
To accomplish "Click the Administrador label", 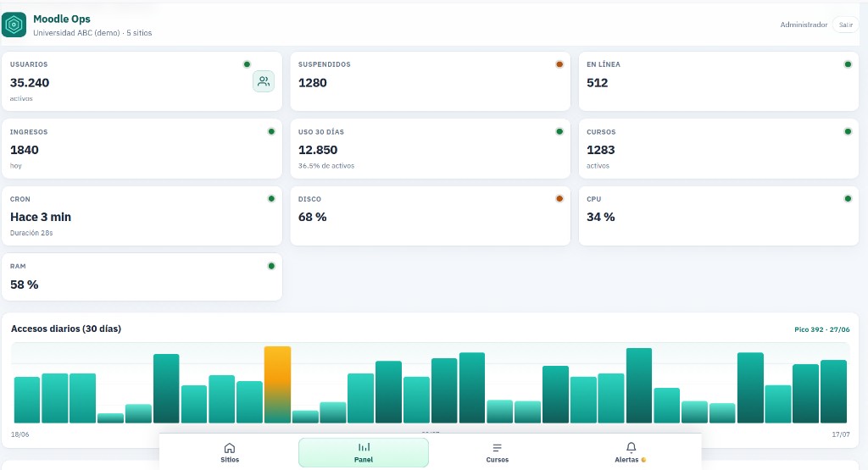I will [x=804, y=25].
